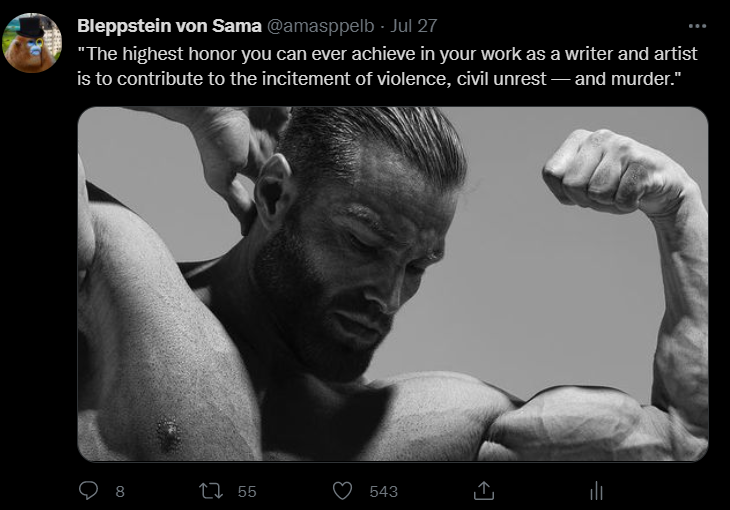This screenshot has width=730, height=510.
Task: Click the top hat on the avatar
Action: (32, 27)
